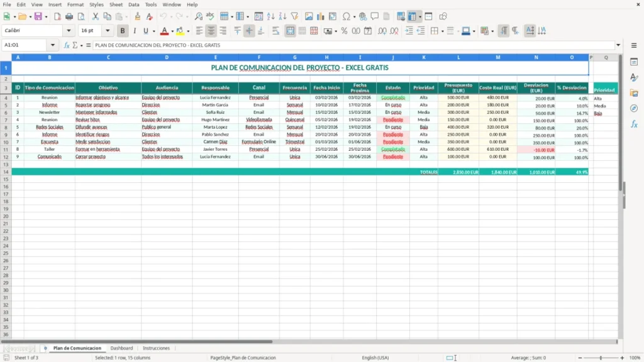Insert Image icon in toolbar
Viewport: 644px width, 362px height.
pos(309,16)
